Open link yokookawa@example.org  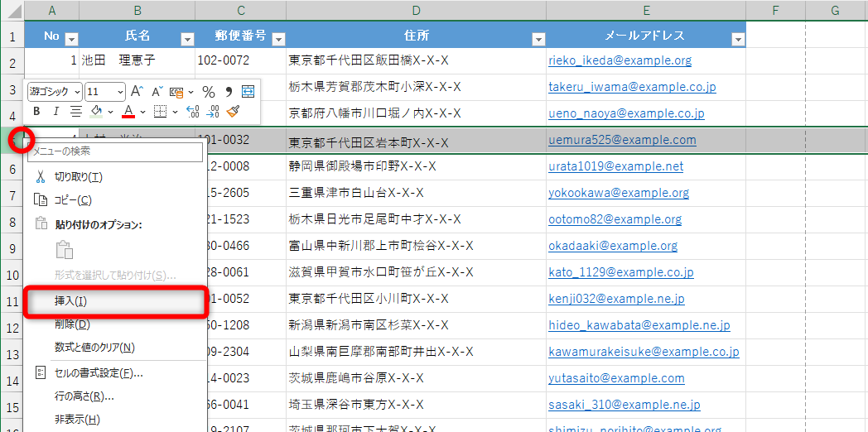(x=619, y=193)
